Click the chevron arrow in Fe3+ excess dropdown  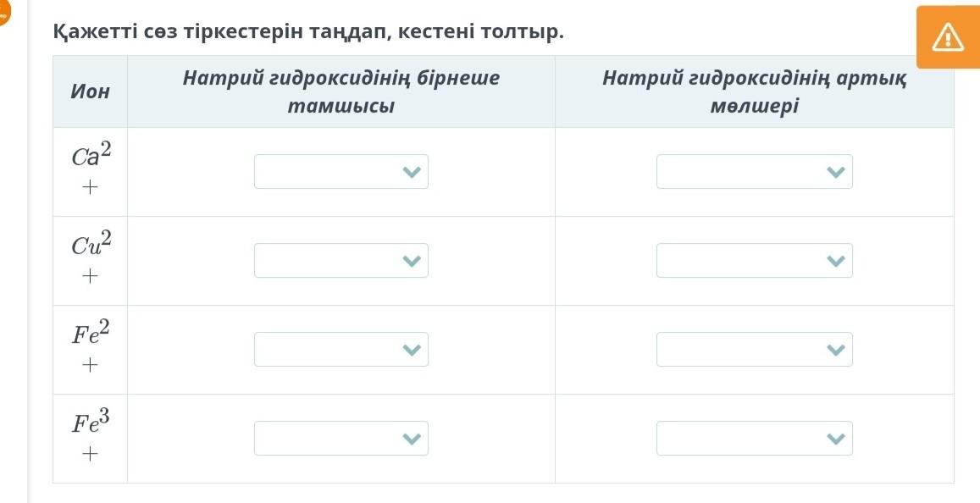835,439
